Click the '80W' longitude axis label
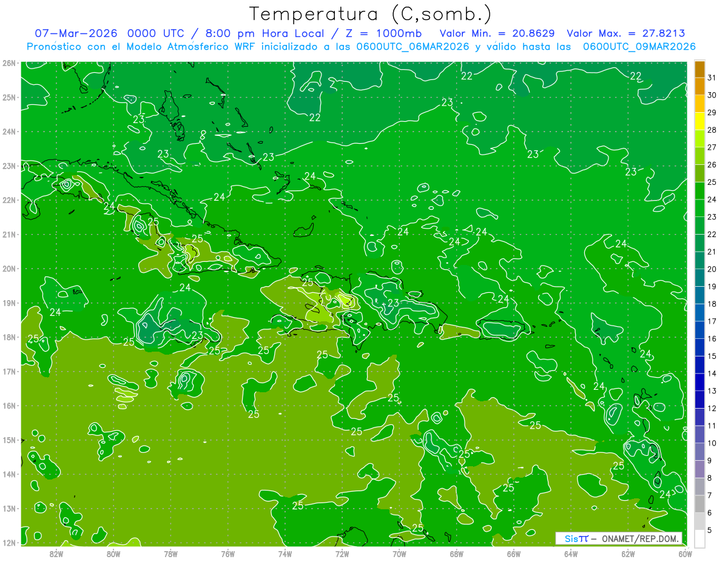The width and height of the screenshot is (728, 562). [x=113, y=554]
